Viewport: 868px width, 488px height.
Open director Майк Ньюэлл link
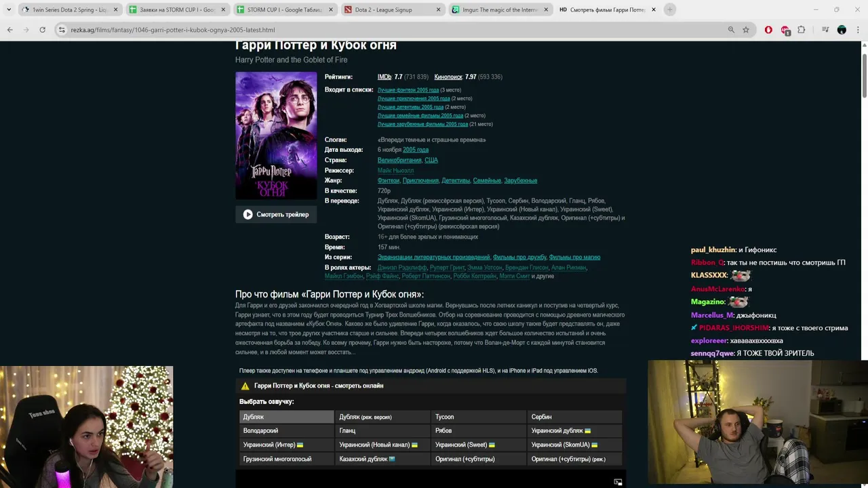[x=395, y=170]
